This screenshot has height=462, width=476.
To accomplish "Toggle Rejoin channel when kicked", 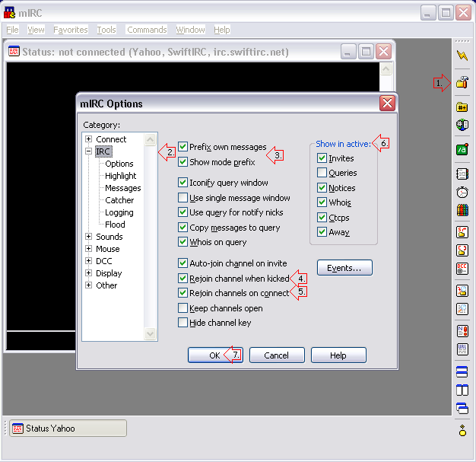I will (182, 278).
